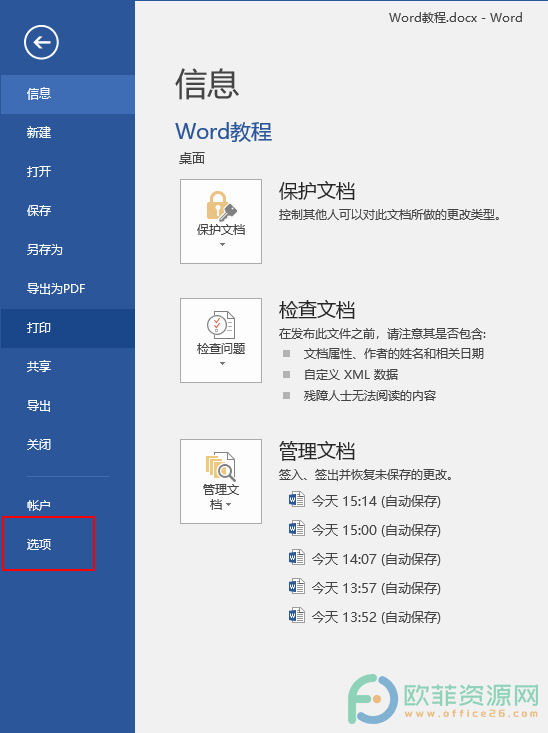Click the 控制其他人可以对此文档所做的更改类型 description
The height and width of the screenshot is (733, 548).
point(390,215)
